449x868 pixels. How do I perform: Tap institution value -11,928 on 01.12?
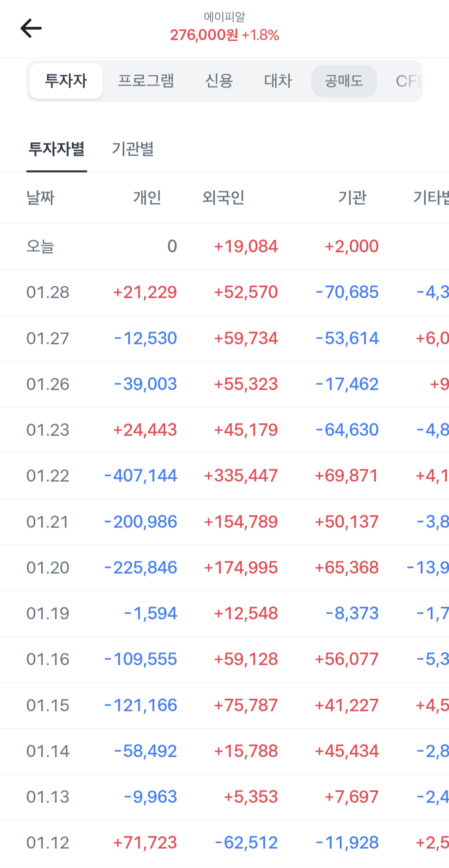tap(347, 843)
